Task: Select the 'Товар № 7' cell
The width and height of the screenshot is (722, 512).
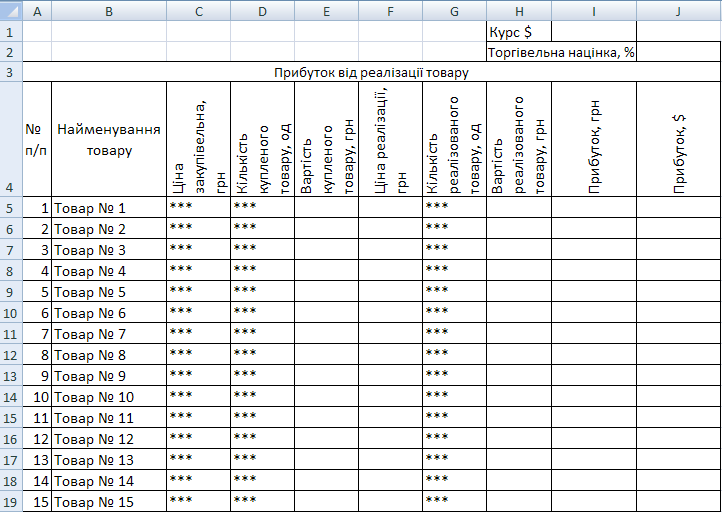Action: click(x=109, y=334)
